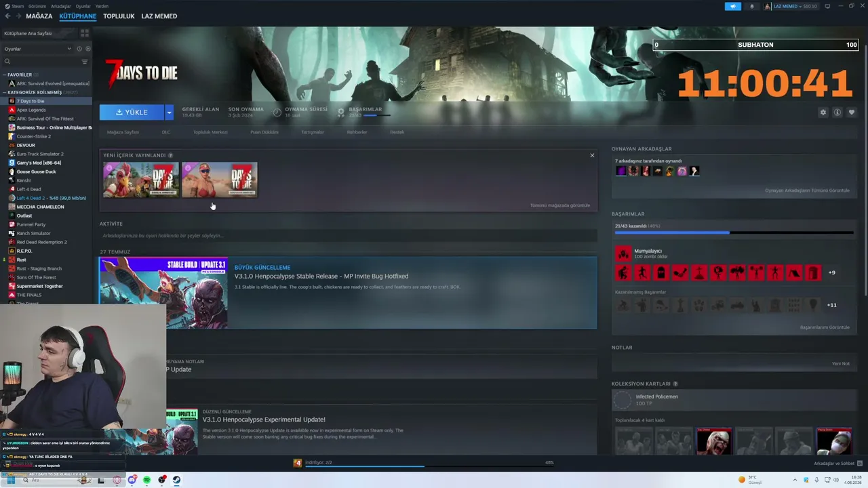Image resolution: width=868 pixels, height=488 pixels.
Task: Open Arkadaşlar ve Sohbet panel
Action: coord(837,464)
